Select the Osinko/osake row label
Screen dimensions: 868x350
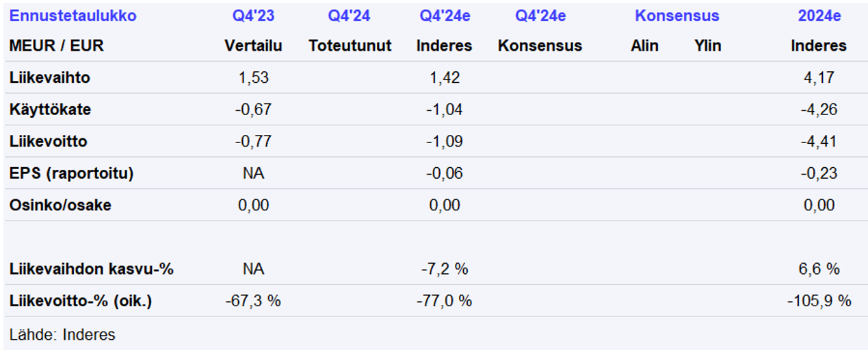tap(60, 205)
